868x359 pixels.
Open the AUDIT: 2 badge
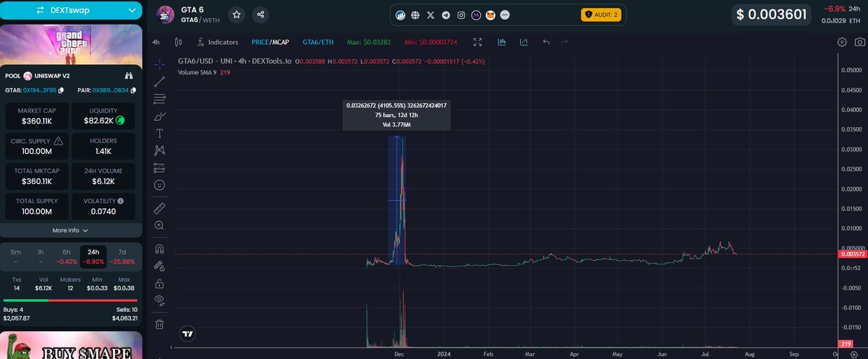click(x=600, y=14)
